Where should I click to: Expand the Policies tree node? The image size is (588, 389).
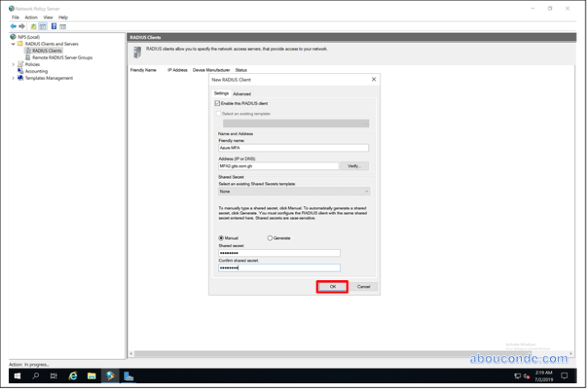(x=12, y=64)
